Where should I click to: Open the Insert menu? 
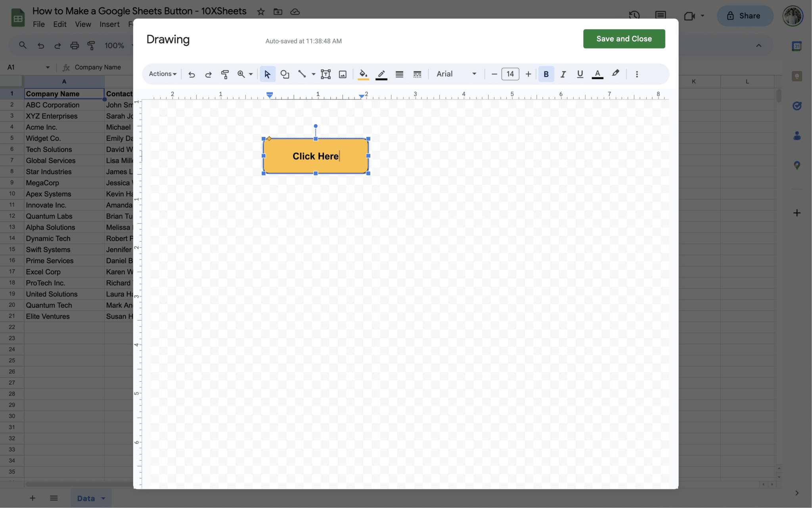(x=109, y=24)
